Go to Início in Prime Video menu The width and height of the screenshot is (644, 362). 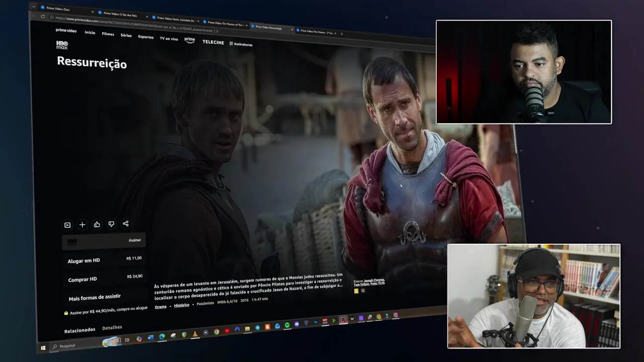90,33
